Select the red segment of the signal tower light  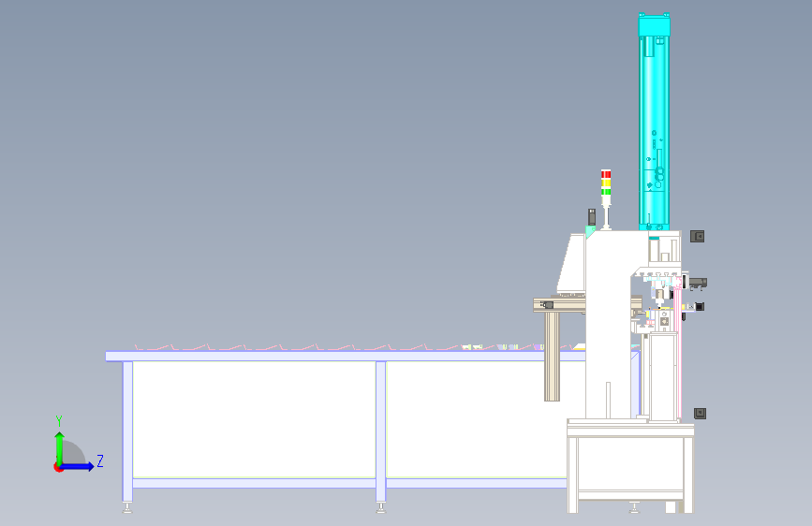click(606, 174)
